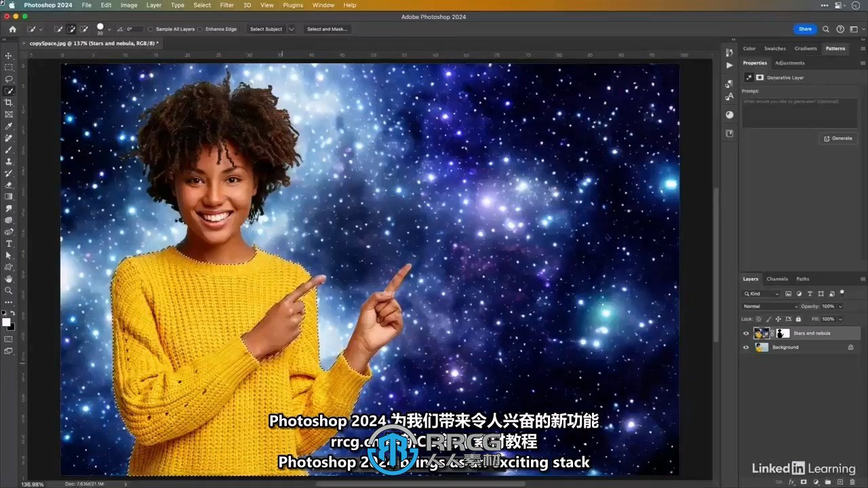Select the Path Selection tool
Viewport: 868px width, 488px height.
(x=9, y=256)
